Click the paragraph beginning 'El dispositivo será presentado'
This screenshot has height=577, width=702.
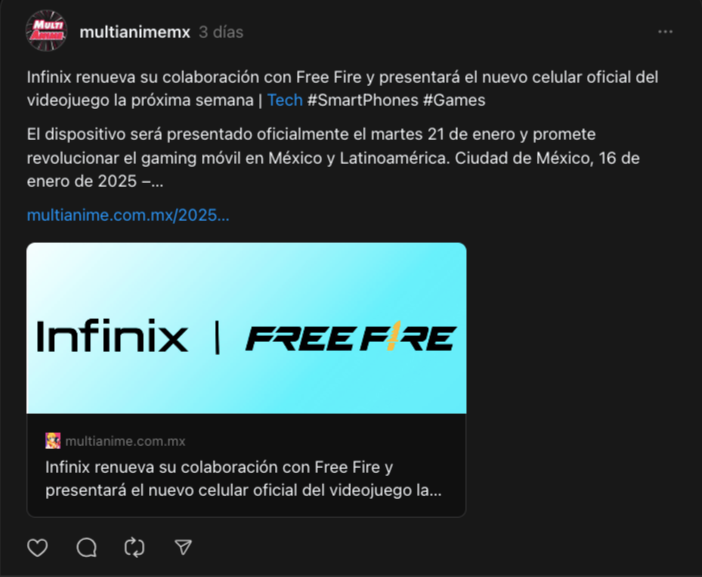[333, 158]
